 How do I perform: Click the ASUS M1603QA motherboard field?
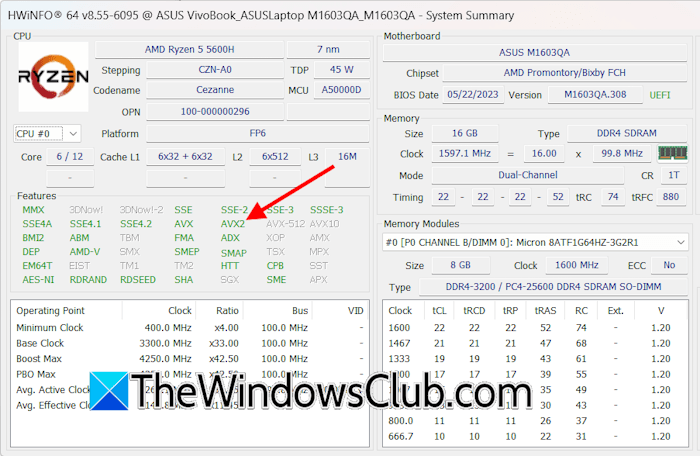(x=534, y=53)
